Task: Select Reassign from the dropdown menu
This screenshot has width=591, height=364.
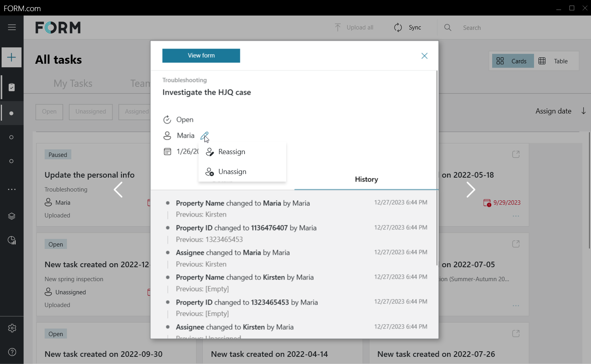Action: click(x=232, y=152)
